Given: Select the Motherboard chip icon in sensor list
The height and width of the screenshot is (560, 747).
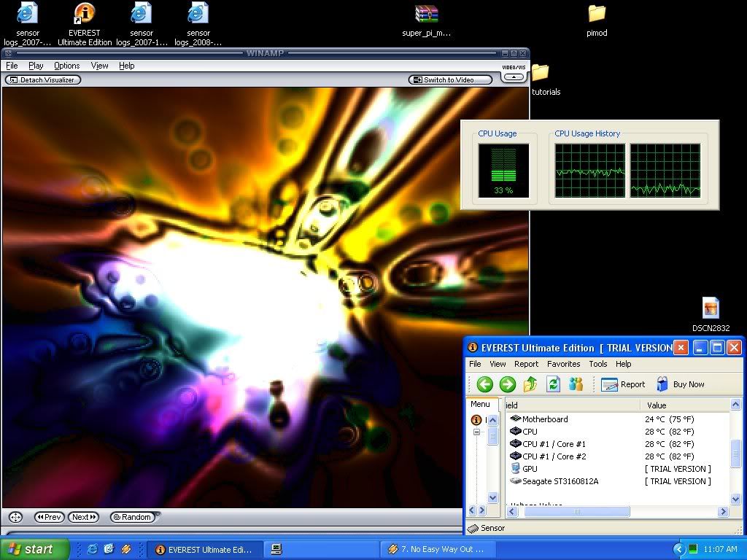Looking at the screenshot, I should tap(515, 419).
